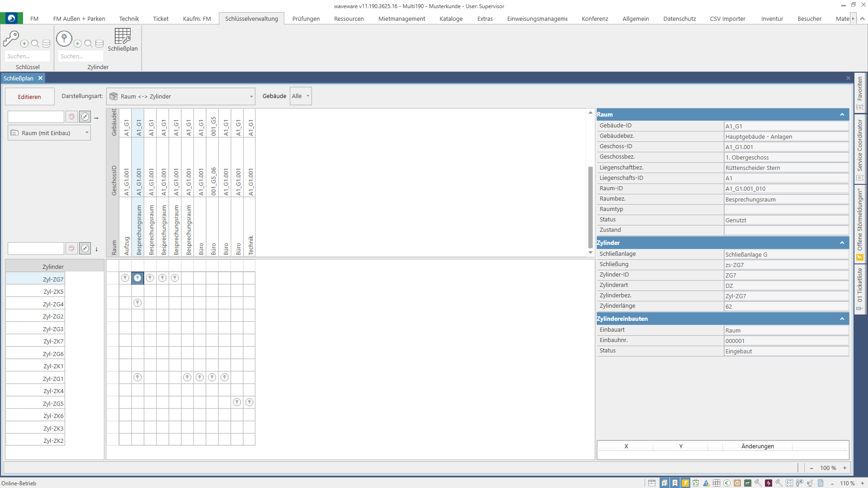The image size is (868, 488).
Task: Click the Schlüssel Suchen search field
Action: pyautogui.click(x=27, y=56)
